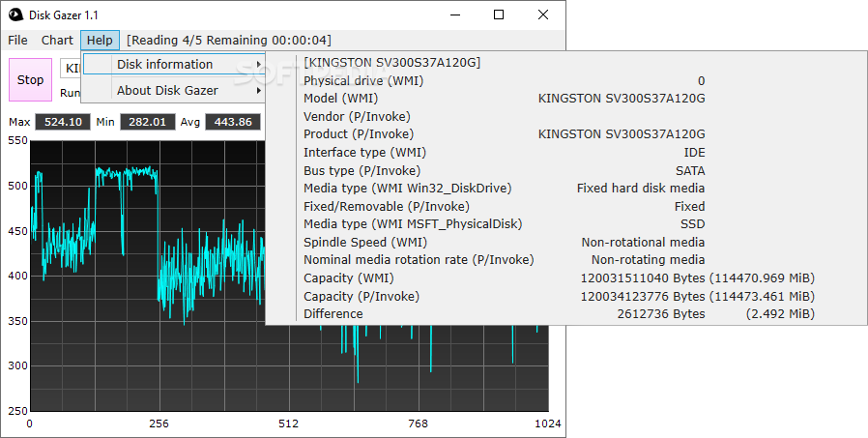Click the Fixed hard disk media value
The width and height of the screenshot is (868, 438).
(641, 189)
